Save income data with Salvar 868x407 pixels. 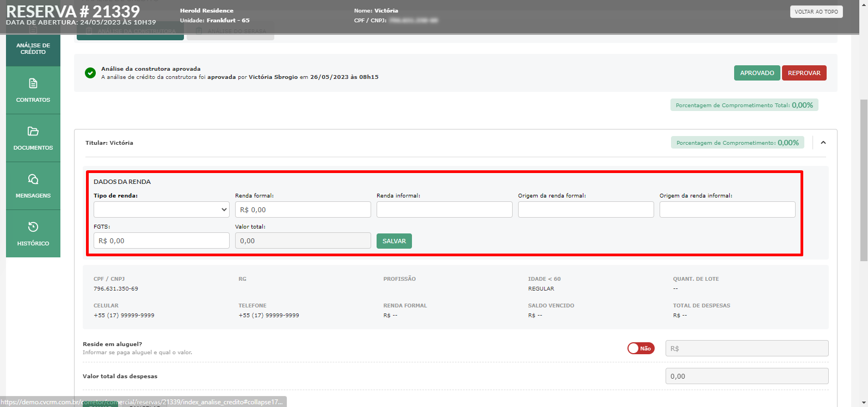[394, 241]
